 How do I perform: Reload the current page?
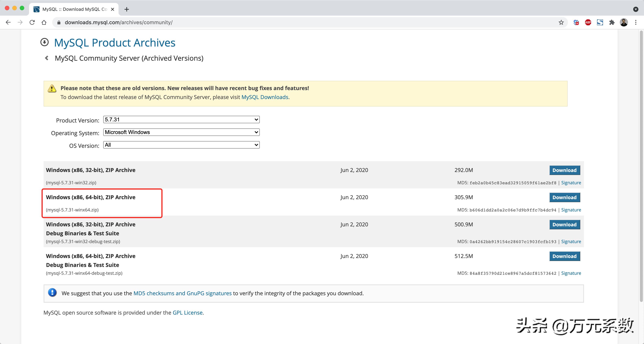(32, 23)
